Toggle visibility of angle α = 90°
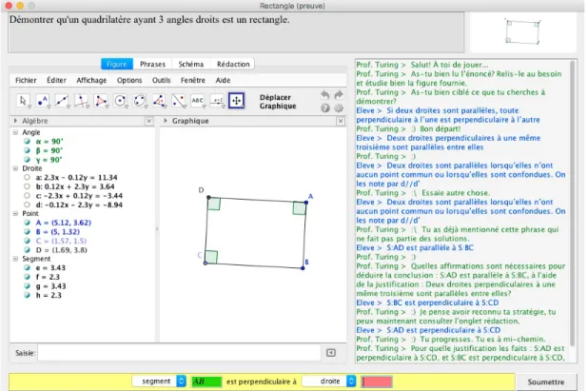Image resolution: width=588 pixels, height=391 pixels. pos(27,142)
